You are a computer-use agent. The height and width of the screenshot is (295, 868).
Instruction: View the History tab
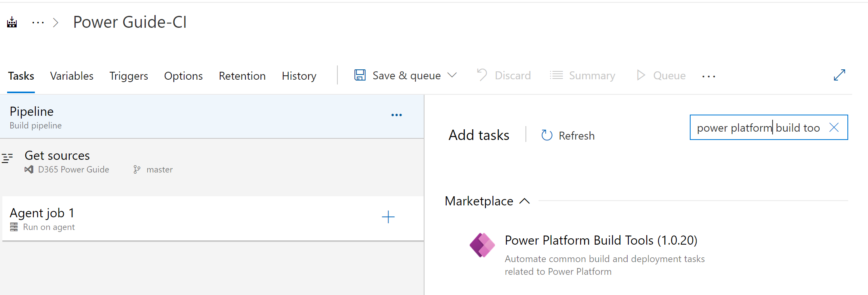coord(299,76)
